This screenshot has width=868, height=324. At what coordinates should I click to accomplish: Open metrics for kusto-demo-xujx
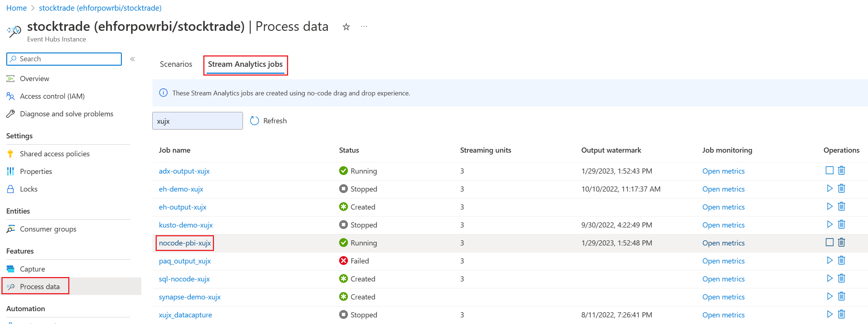[x=723, y=225]
